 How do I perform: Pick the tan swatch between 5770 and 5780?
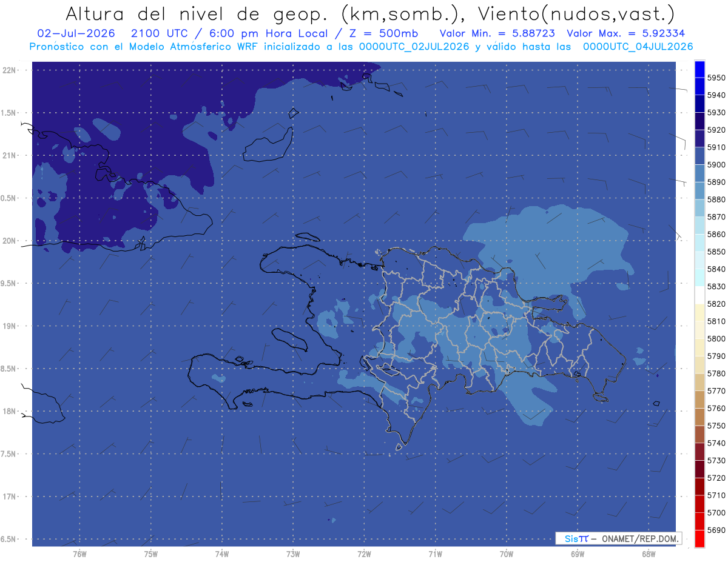coord(699,382)
